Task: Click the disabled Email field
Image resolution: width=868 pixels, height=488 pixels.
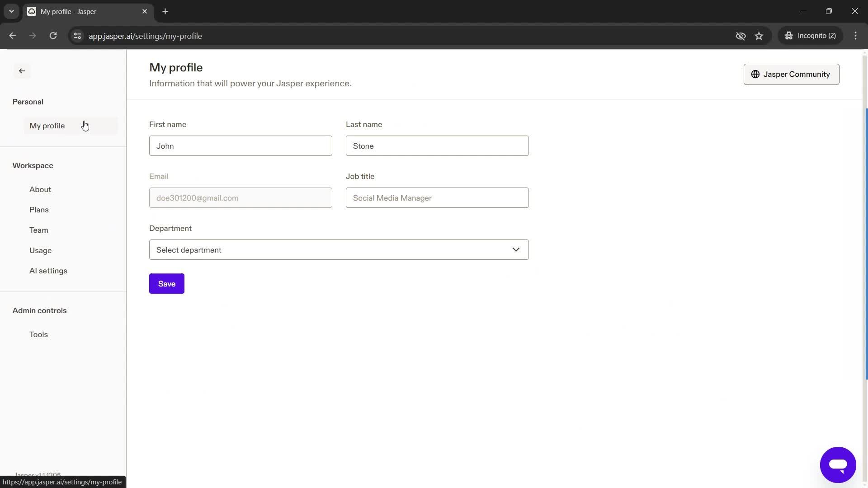Action: click(x=241, y=197)
